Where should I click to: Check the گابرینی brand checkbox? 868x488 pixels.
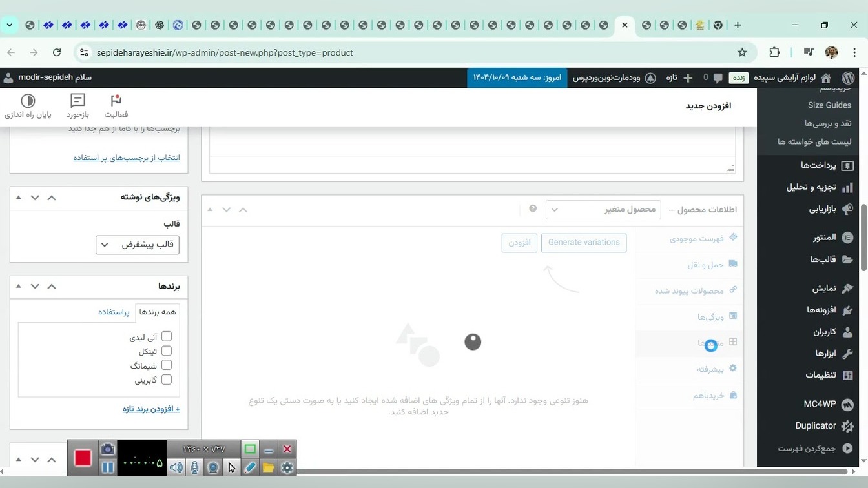[167, 380]
